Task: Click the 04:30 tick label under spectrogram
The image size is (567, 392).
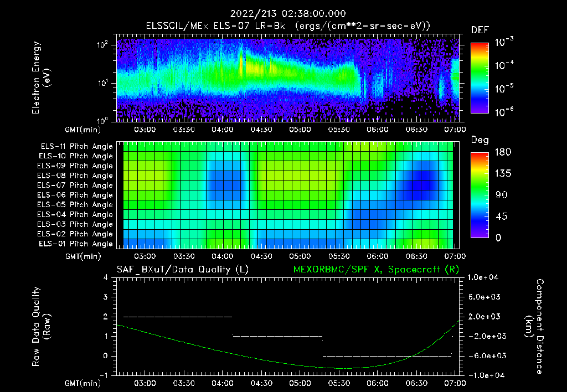Action: [x=261, y=130]
